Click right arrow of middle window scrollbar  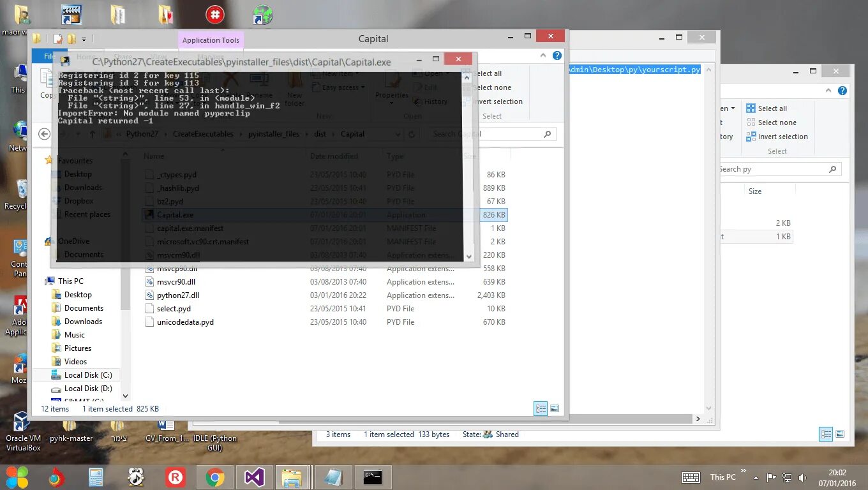698,419
